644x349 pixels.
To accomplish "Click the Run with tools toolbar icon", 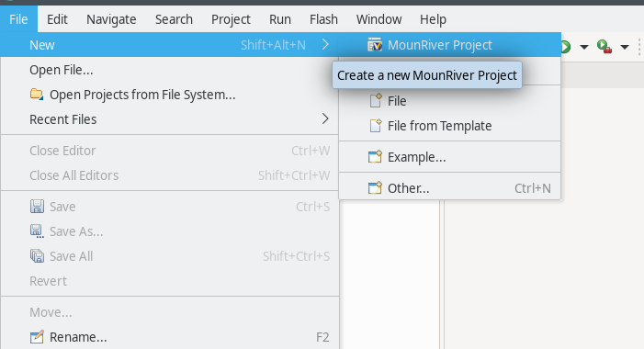I will (x=604, y=47).
